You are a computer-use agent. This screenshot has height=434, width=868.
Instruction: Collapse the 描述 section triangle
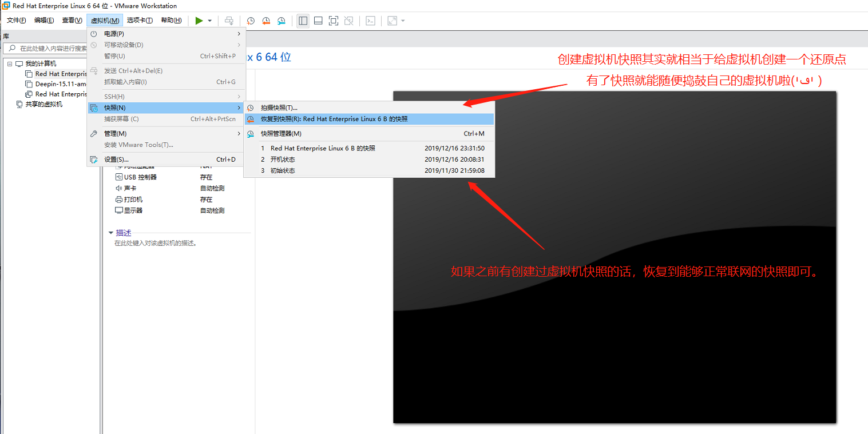[111, 233]
